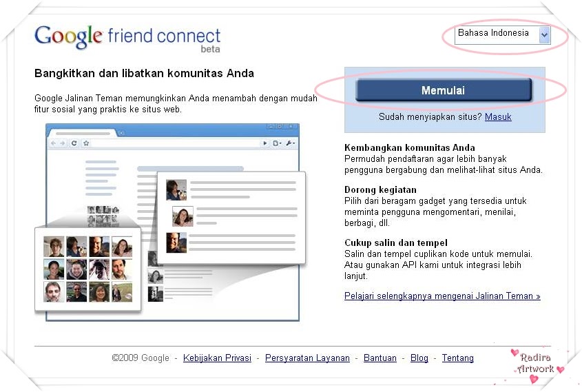Click the Google friend connect logo
Screen dimensions: 582x392
[127, 38]
